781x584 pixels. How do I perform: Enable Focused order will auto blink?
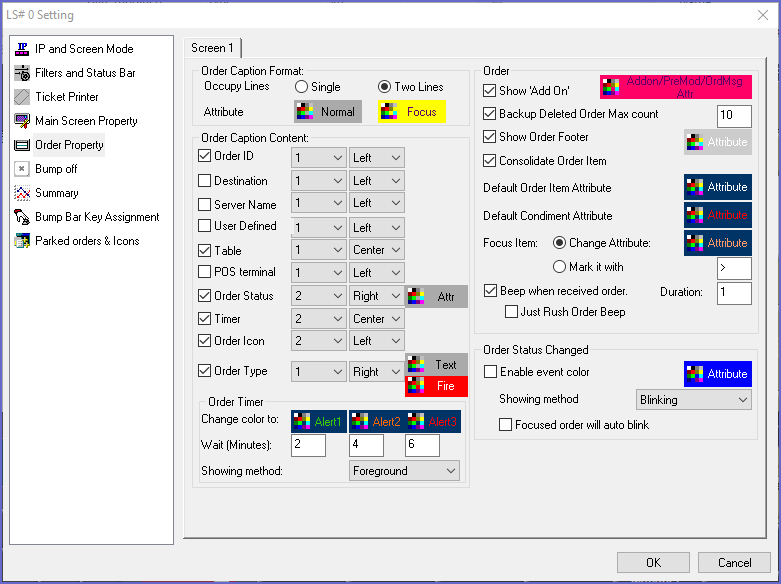point(506,425)
